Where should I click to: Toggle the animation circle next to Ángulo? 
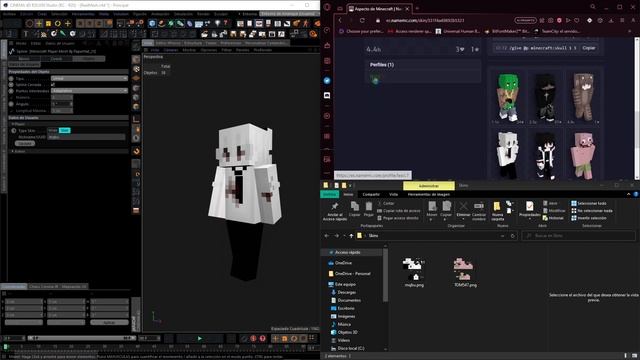click(x=11, y=104)
